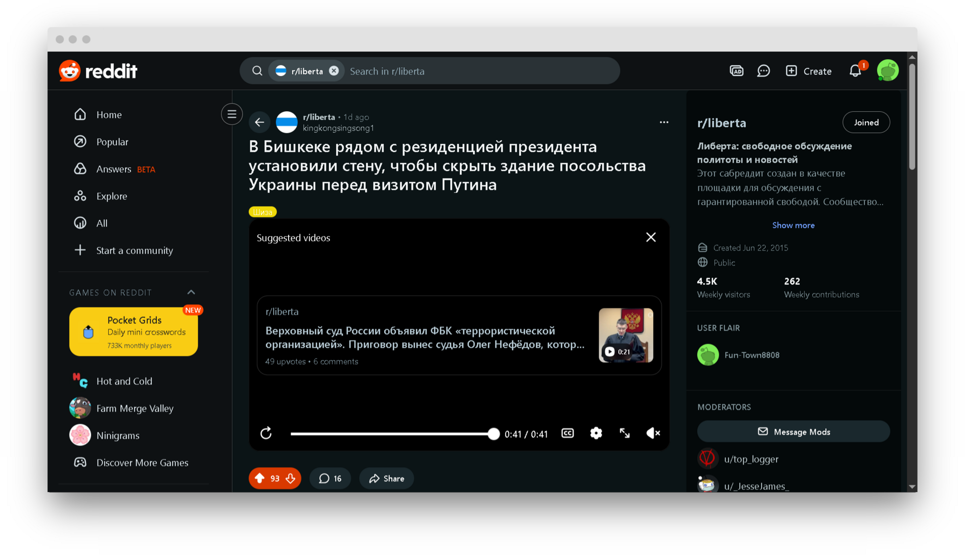Screen dimensions: 965x560
Task: Open the suggested video thumbnail
Action: [x=626, y=335]
